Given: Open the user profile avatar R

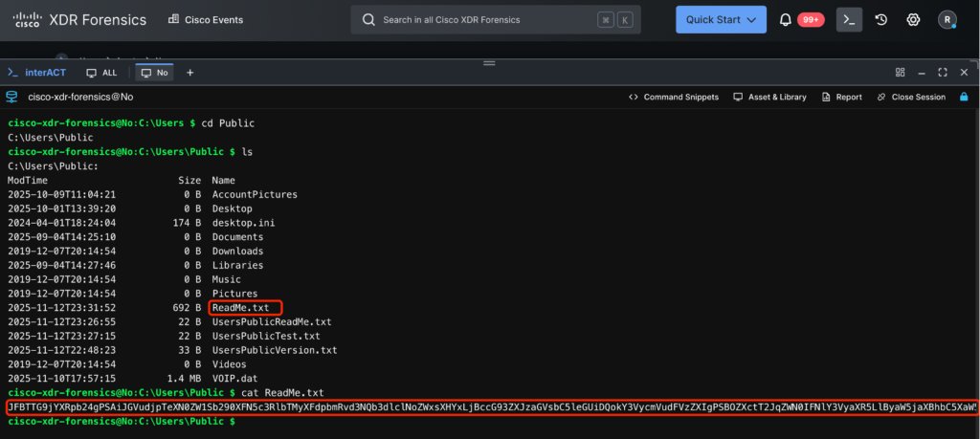Looking at the screenshot, I should pos(947,19).
